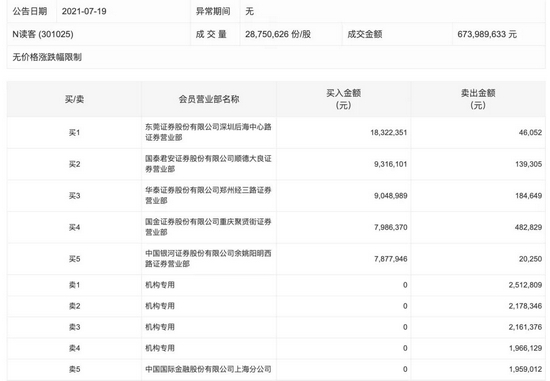Select sell amount 2,161,376

525,327
